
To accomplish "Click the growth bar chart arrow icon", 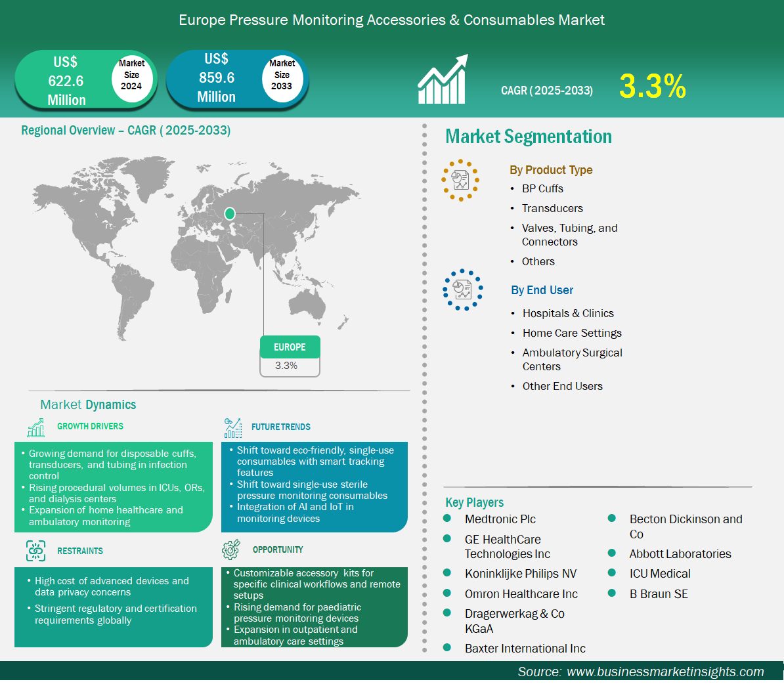I will tap(443, 80).
